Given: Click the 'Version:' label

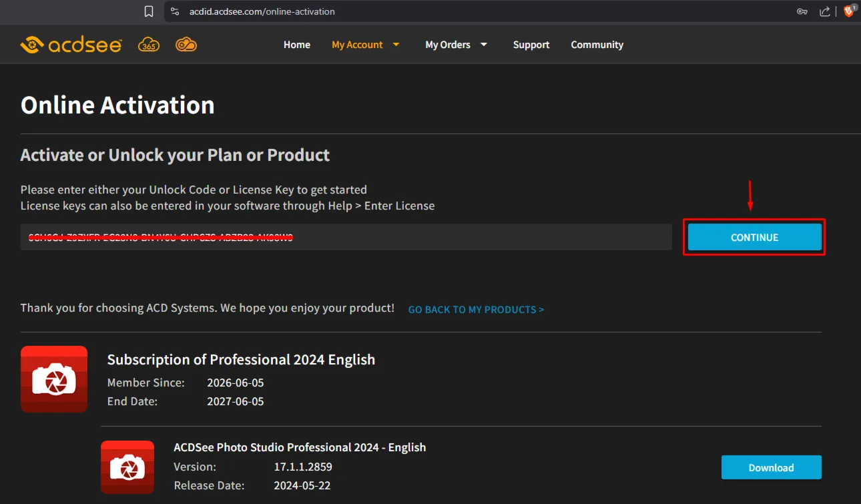Looking at the screenshot, I should click(195, 467).
